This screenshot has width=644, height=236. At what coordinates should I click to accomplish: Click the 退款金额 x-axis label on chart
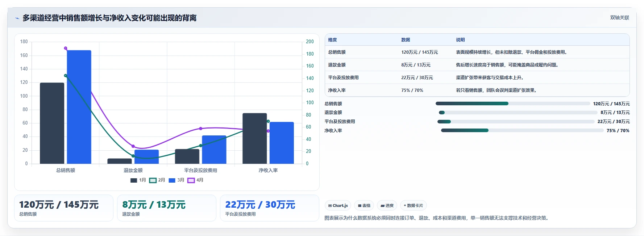[133, 170]
